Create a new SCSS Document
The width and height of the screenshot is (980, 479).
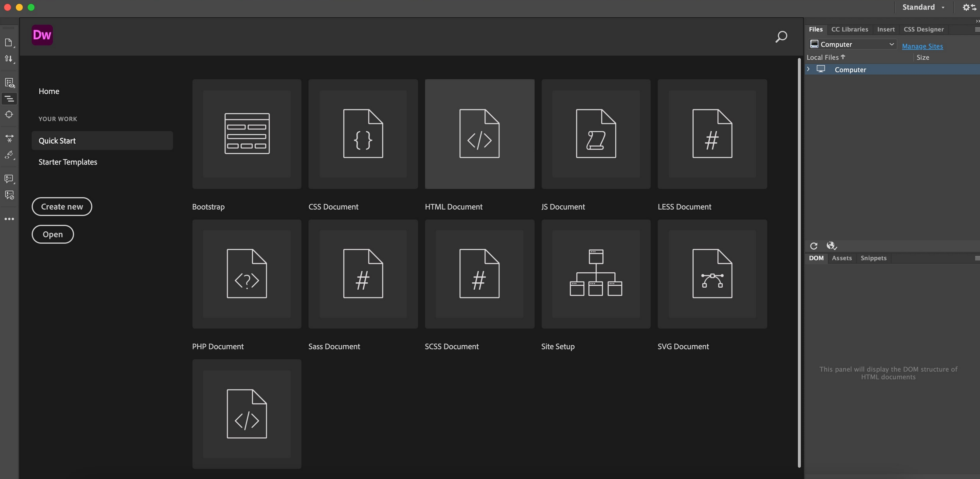pyautogui.click(x=479, y=274)
